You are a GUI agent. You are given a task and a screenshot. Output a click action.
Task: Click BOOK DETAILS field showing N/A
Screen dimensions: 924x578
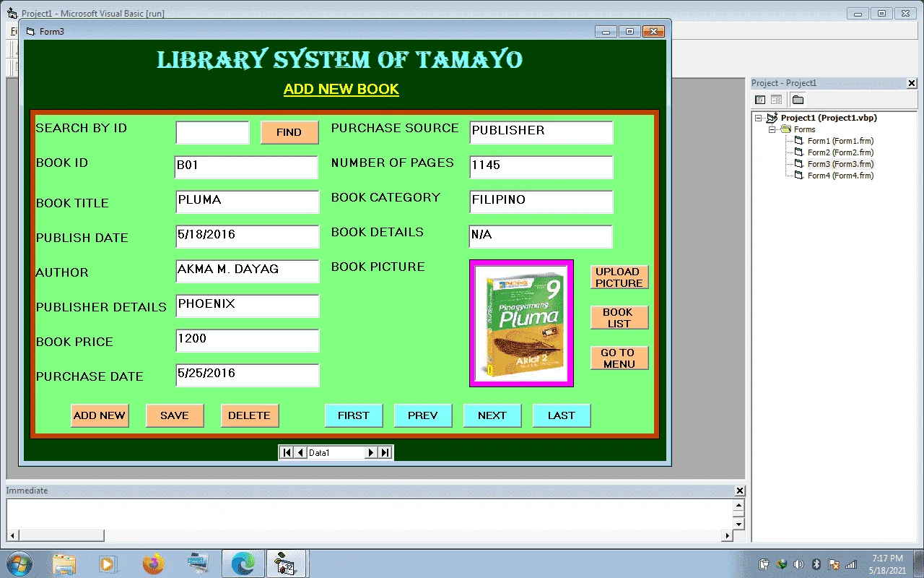[541, 236]
